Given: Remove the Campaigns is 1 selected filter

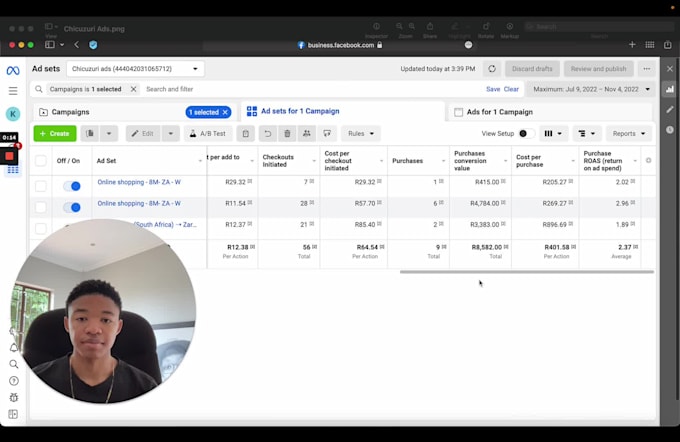Looking at the screenshot, I should click(134, 89).
